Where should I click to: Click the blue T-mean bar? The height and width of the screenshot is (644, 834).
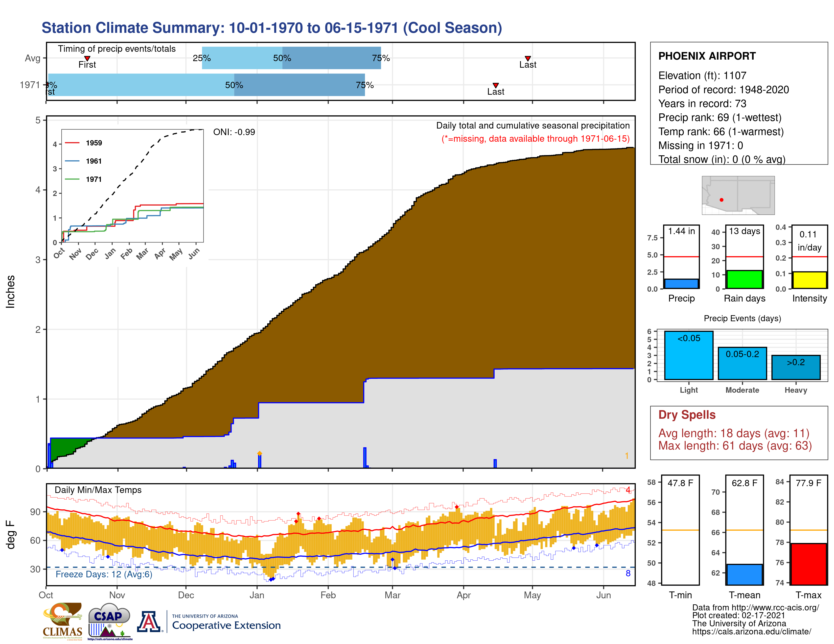pos(744,575)
